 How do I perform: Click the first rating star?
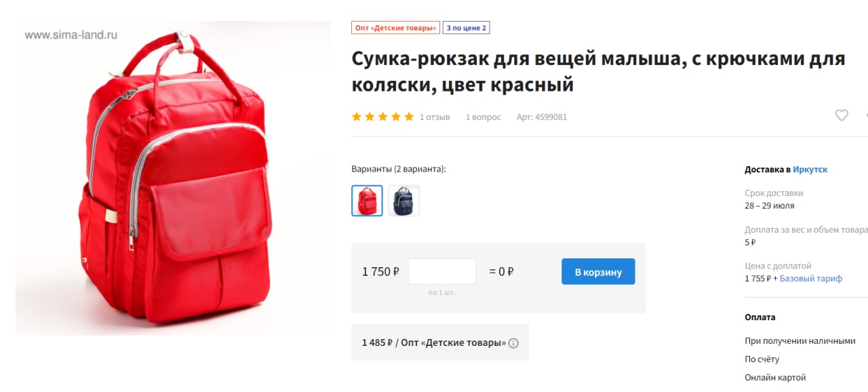(x=357, y=117)
